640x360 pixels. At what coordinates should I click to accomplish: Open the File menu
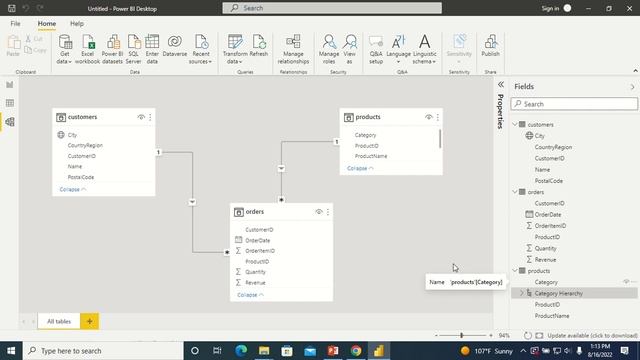(x=16, y=24)
